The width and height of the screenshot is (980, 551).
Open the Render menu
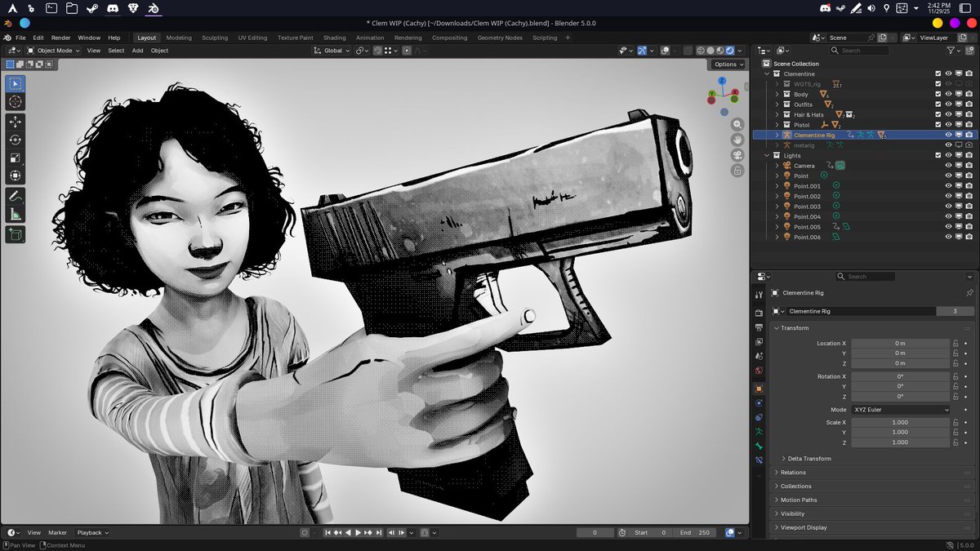pos(60,38)
